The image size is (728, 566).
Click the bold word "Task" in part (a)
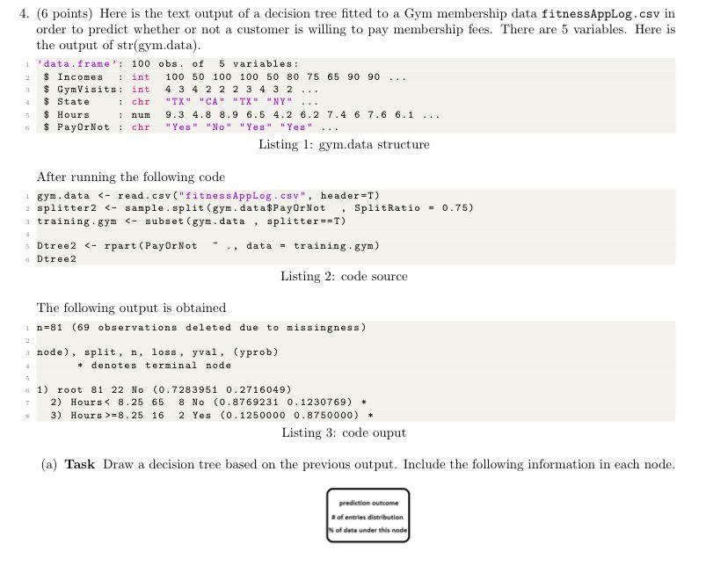[x=80, y=464]
